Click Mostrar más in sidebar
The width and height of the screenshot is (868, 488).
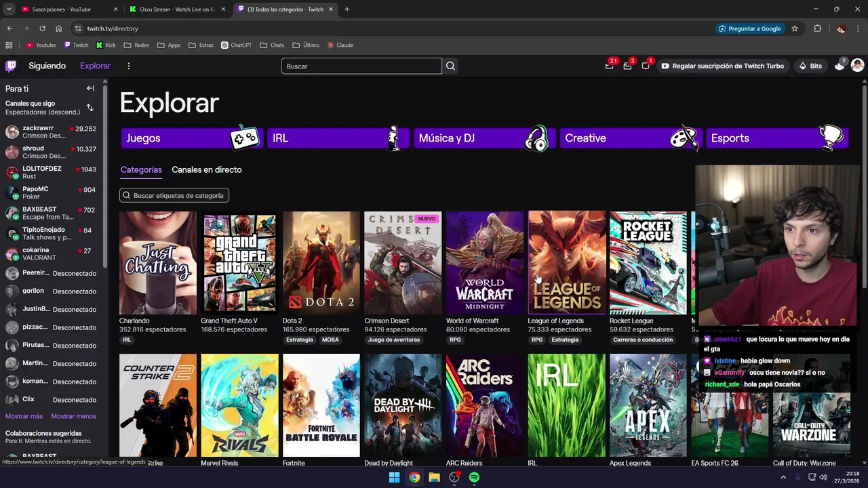tap(24, 416)
